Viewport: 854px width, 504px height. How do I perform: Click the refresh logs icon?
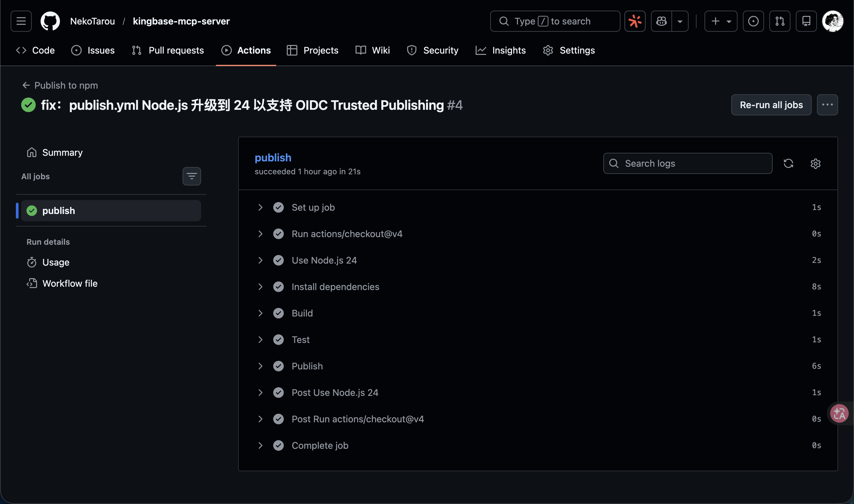pos(788,163)
